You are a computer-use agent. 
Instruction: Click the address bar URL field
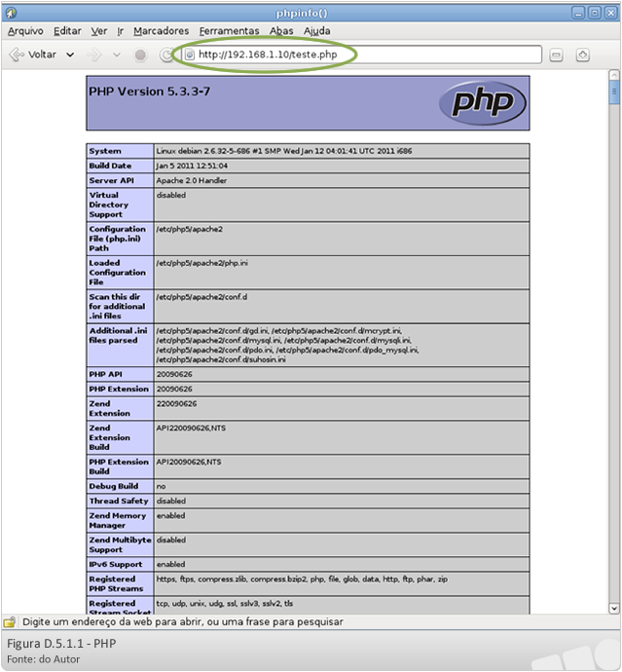[362, 55]
